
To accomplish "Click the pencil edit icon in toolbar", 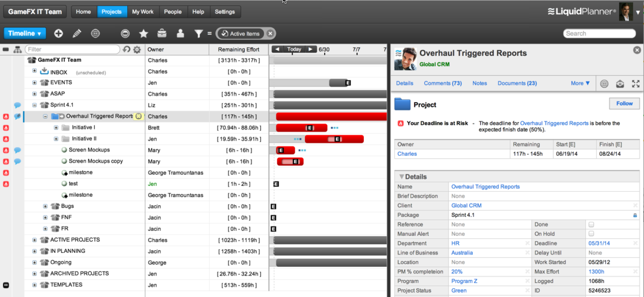I will click(77, 33).
